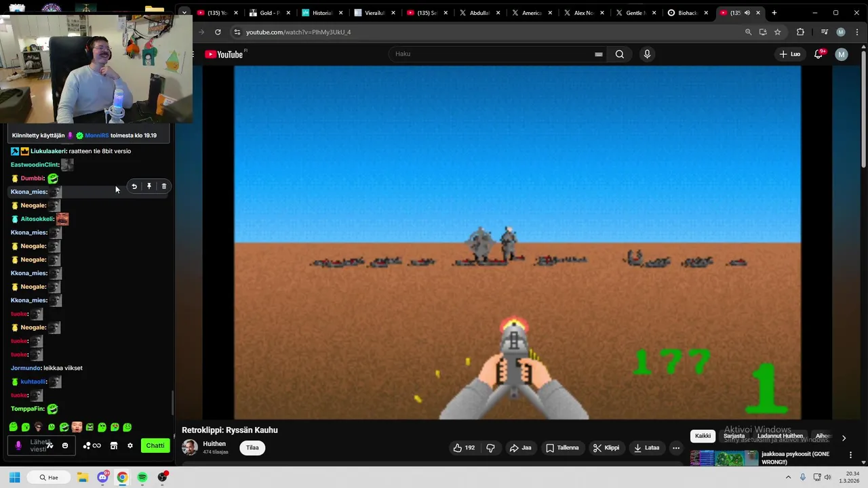Open taskbar Hae search box
Viewport: 868px width, 488px height.
(49, 477)
